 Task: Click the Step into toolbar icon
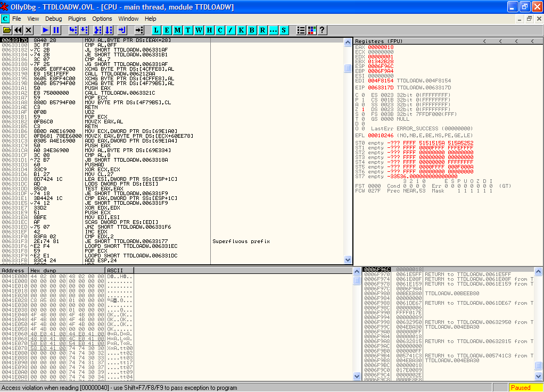pyautogui.click(x=73, y=30)
